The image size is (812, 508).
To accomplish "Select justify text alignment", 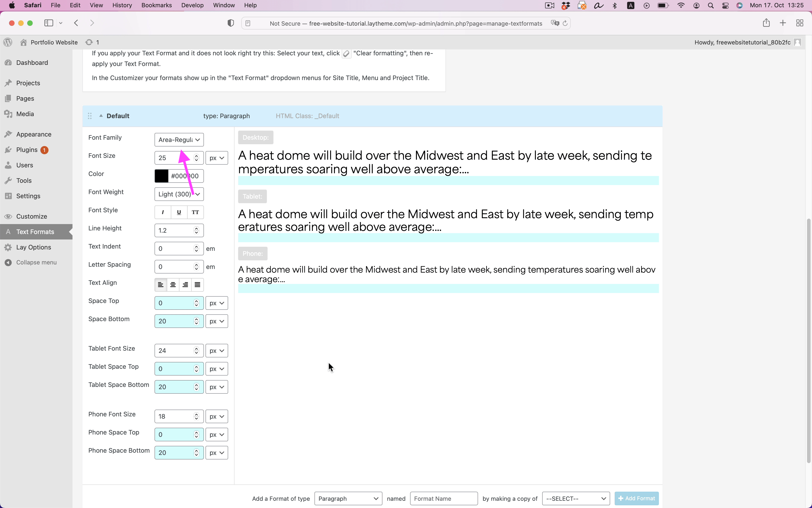I will click(198, 285).
